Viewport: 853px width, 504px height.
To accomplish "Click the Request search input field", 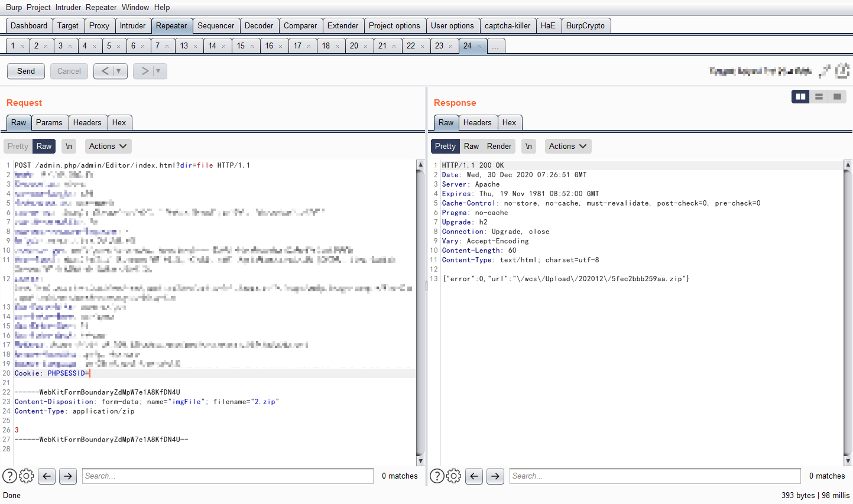I will click(228, 476).
